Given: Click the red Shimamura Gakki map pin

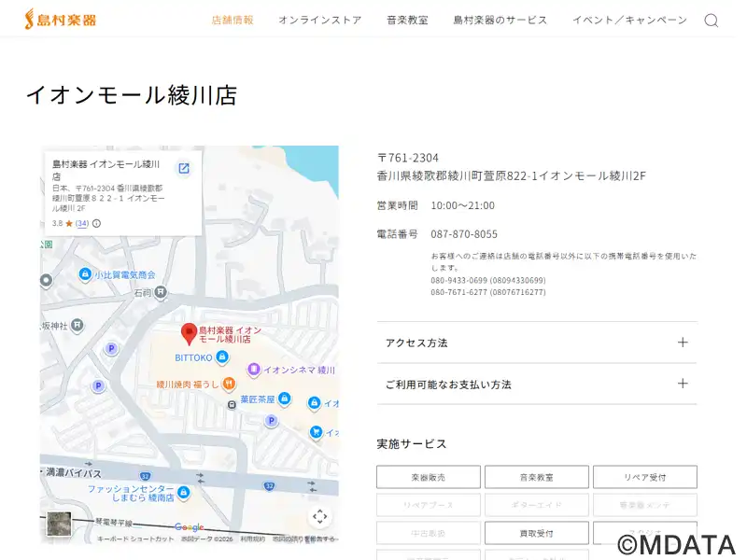Looking at the screenshot, I should (188, 334).
